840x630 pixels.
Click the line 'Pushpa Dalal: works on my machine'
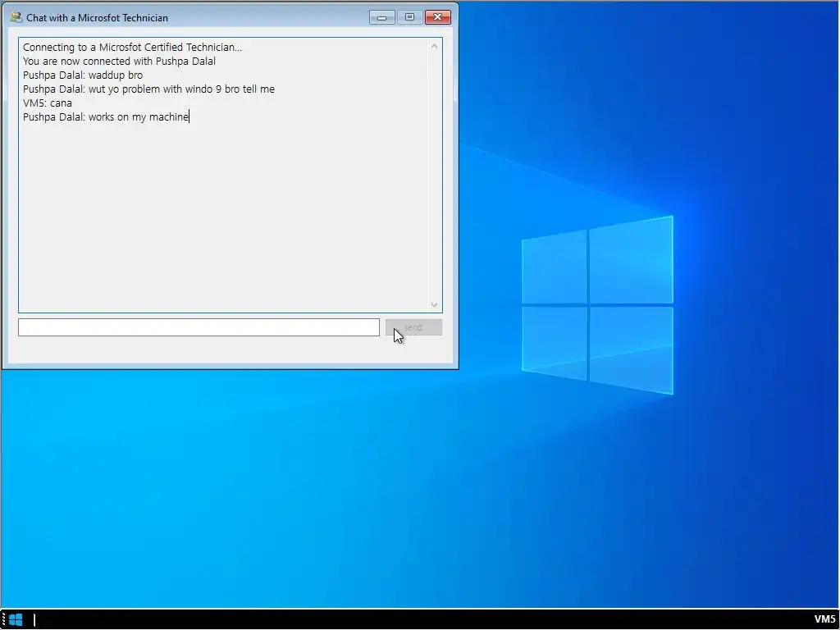[106, 116]
